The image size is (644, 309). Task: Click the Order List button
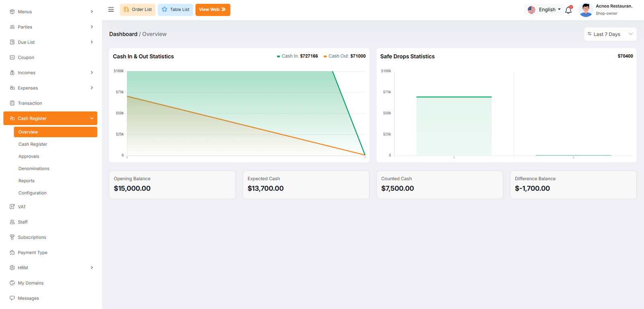point(138,10)
